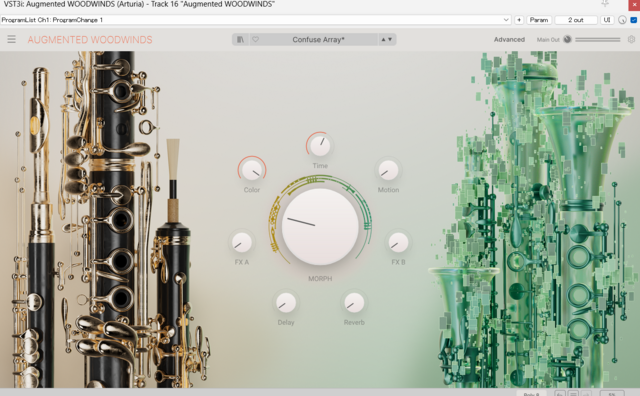Open the 2 out routing selector
Viewport: 640px width, 396px height.
click(x=576, y=20)
